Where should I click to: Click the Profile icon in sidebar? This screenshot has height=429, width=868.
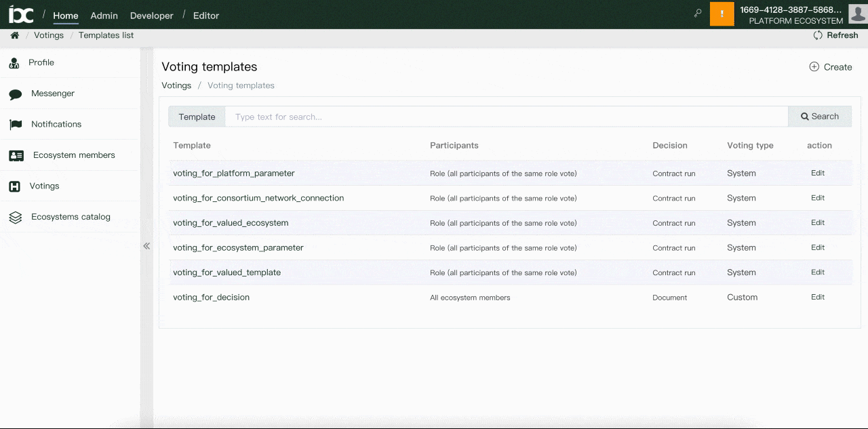tap(14, 63)
